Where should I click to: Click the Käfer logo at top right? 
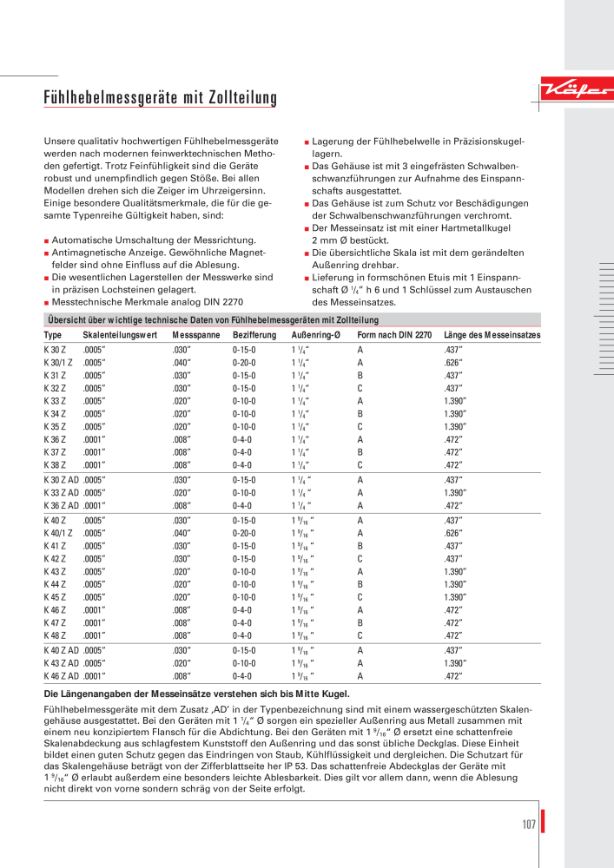click(x=577, y=89)
